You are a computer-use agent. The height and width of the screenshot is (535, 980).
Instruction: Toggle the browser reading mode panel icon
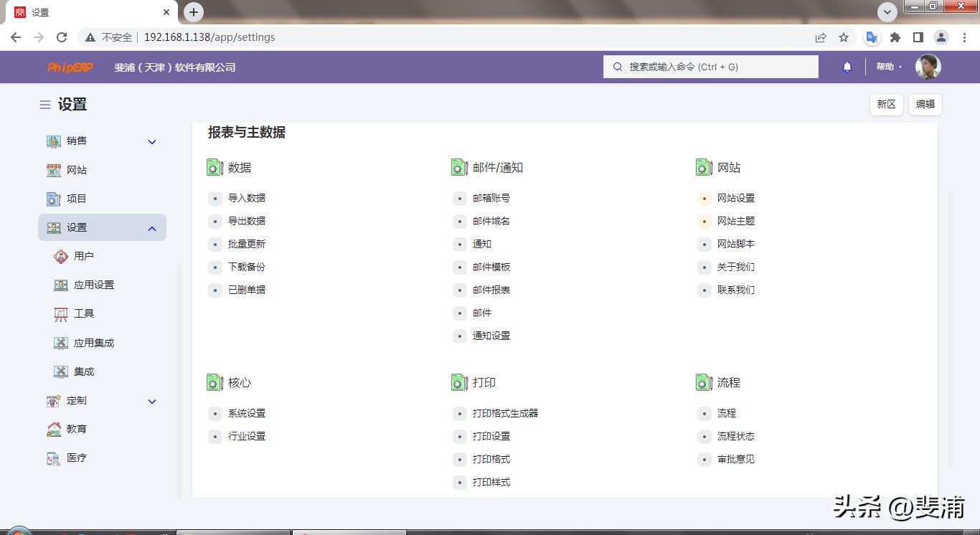click(x=920, y=37)
